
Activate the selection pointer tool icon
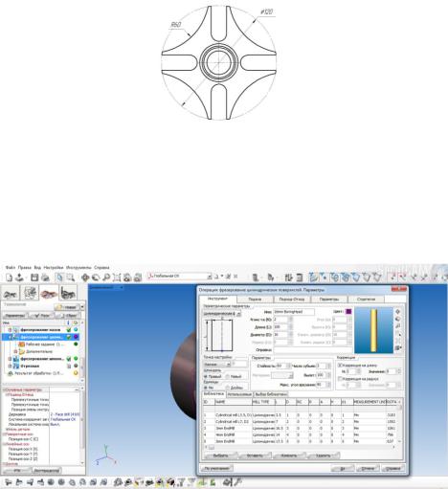59,278
